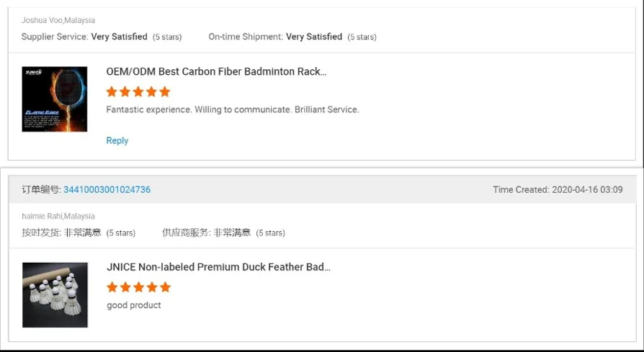Open OEM/ODM Best Carbon Fiber Badminton product title
Image resolution: width=644 pixels, height=352 pixels.
[216, 72]
